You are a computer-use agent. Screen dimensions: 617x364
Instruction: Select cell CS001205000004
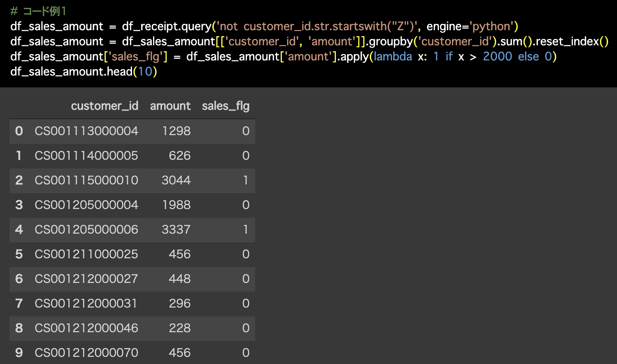tap(86, 205)
